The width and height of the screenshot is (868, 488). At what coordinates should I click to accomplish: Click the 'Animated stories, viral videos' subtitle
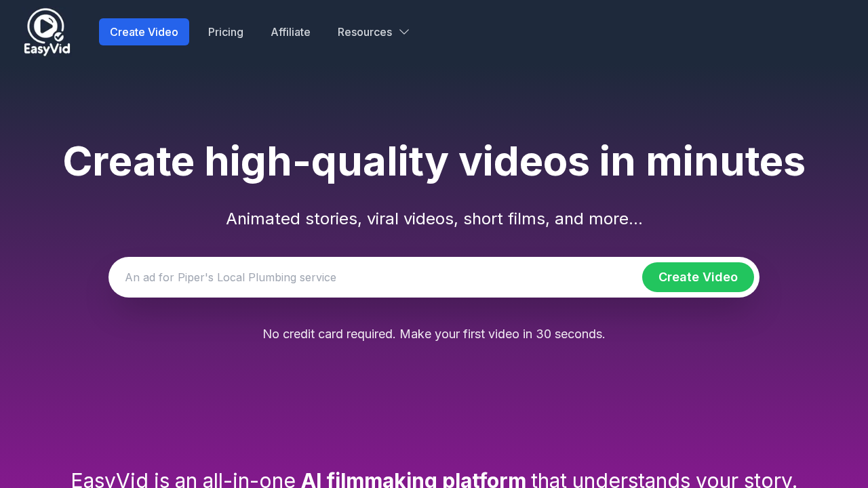(x=433, y=218)
